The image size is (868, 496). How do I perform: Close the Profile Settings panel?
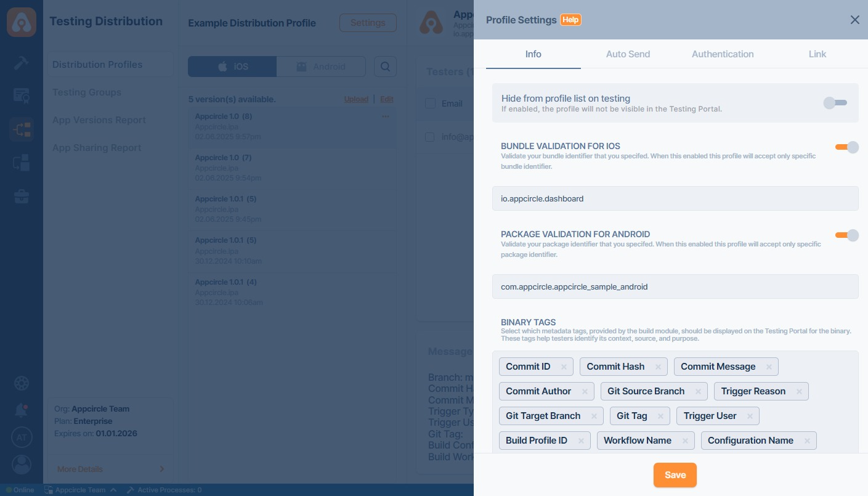pos(854,20)
